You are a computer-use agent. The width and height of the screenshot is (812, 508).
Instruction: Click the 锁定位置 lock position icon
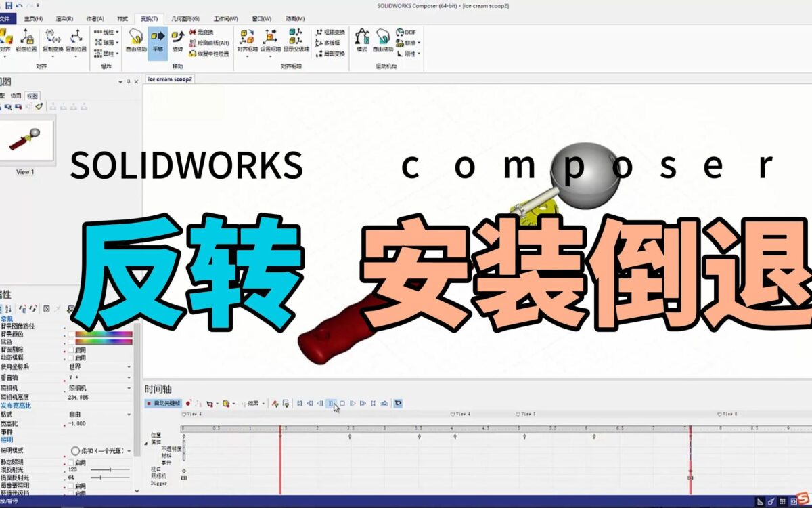(x=27, y=41)
